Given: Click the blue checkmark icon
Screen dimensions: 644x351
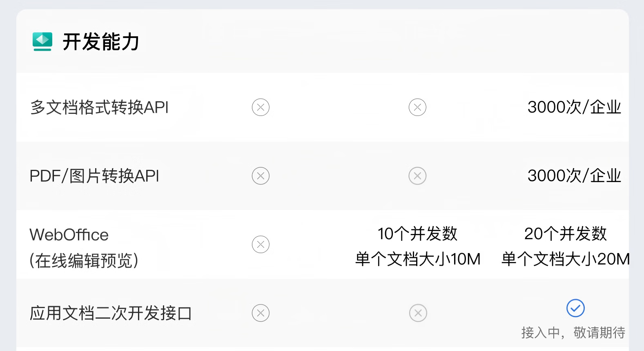Looking at the screenshot, I should pos(575,308).
